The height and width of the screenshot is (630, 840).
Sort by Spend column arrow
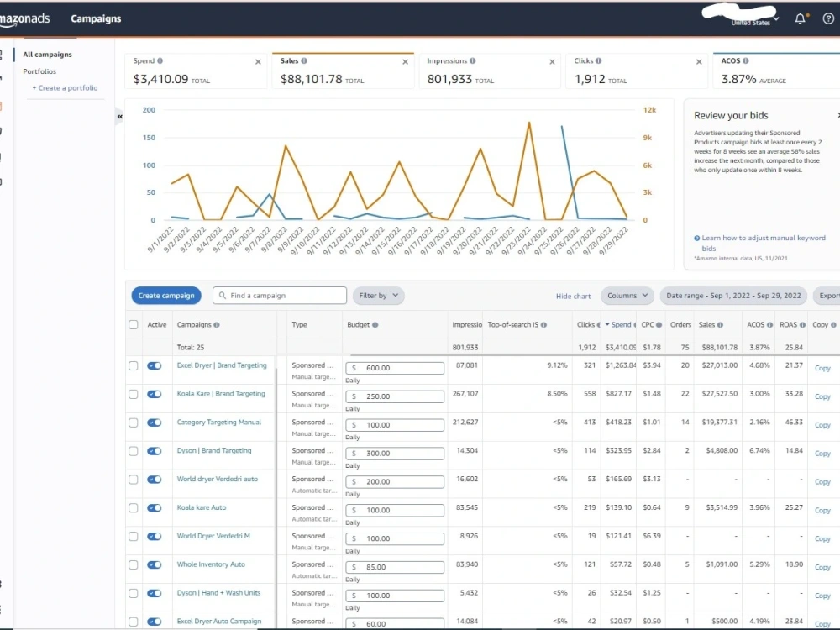coord(607,324)
